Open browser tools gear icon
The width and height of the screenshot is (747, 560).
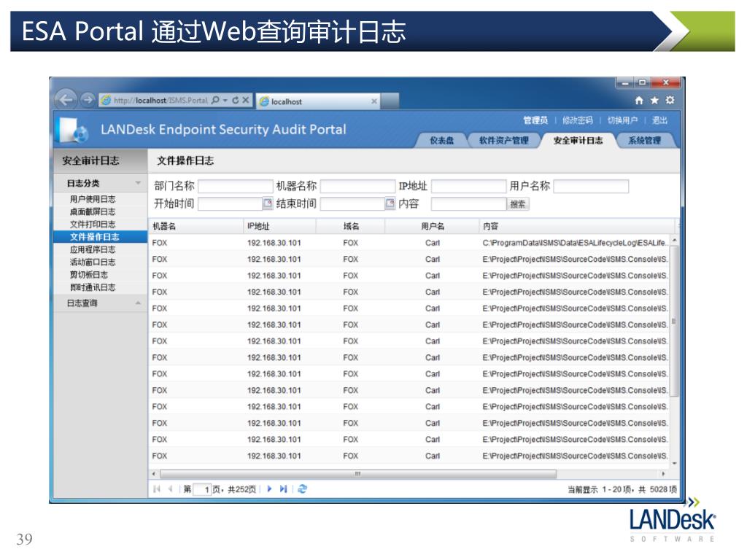[670, 100]
